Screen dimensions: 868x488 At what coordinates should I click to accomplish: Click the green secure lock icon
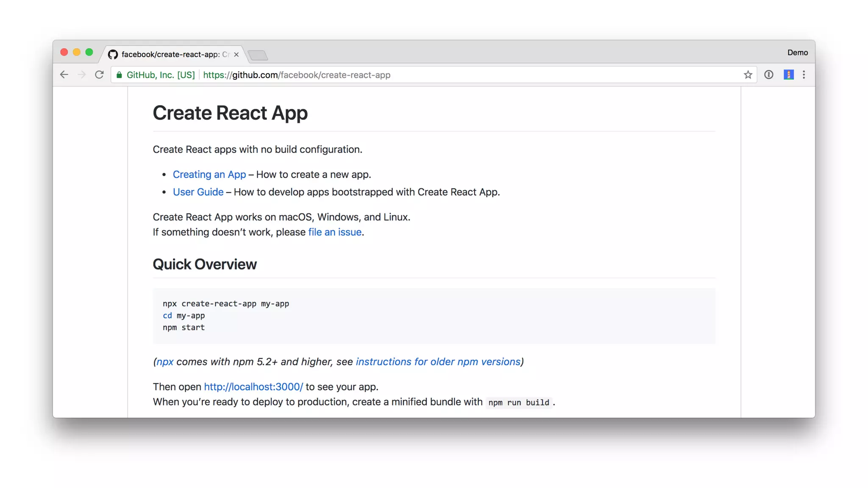coord(119,75)
